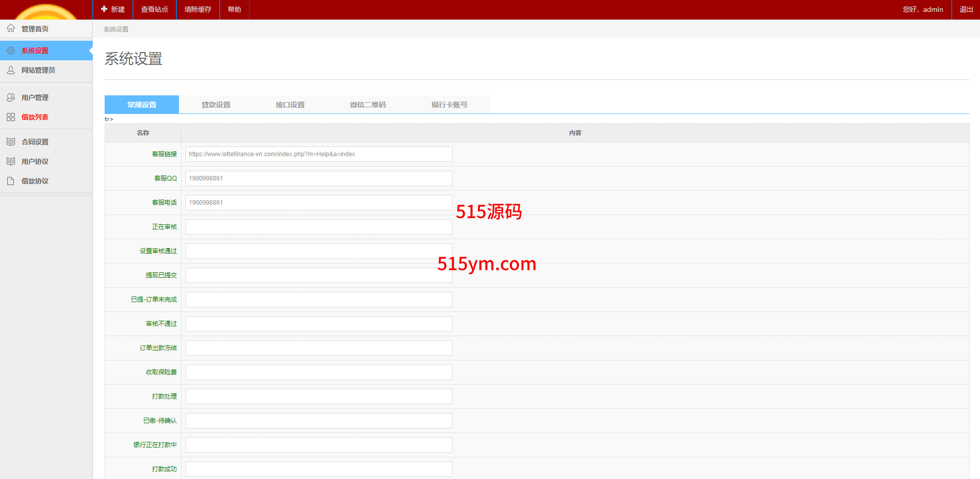Click the 客服链接 URL input field
This screenshot has width=980, height=479.
(x=319, y=154)
